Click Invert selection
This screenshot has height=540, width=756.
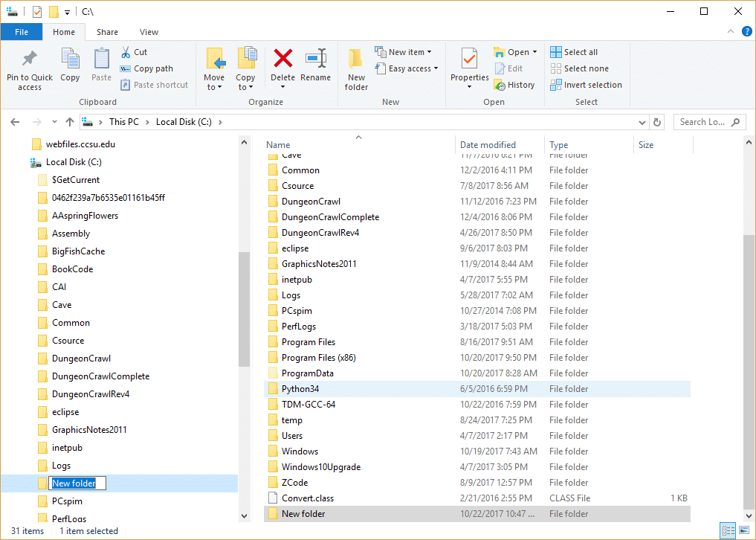point(586,85)
